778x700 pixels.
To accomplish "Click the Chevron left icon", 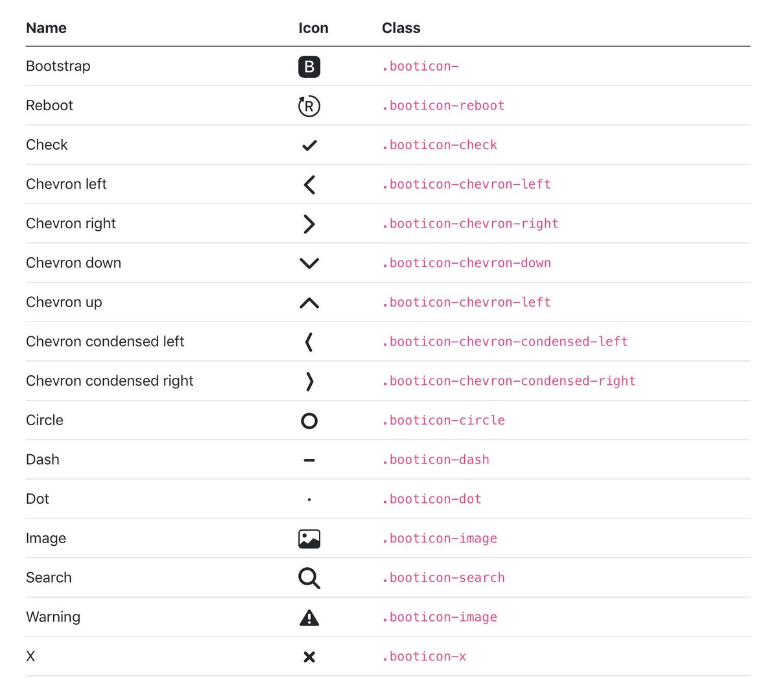I will (x=309, y=184).
